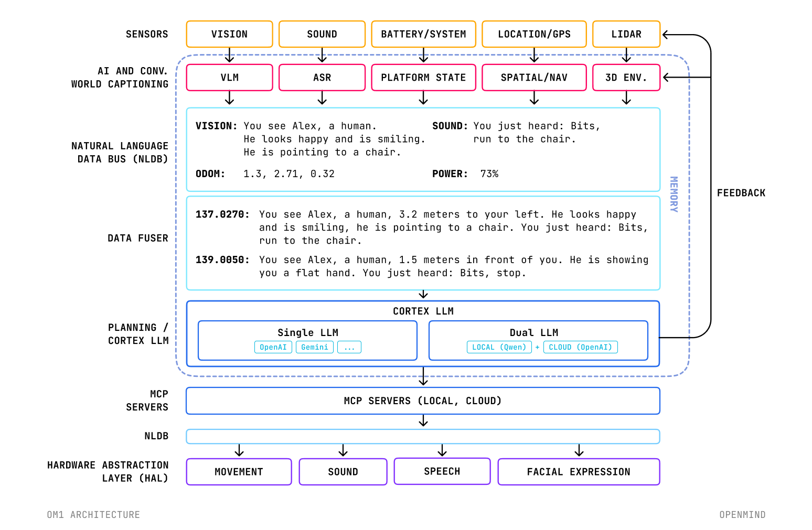
Task: Select the VLM captioning box
Action: 229,78
